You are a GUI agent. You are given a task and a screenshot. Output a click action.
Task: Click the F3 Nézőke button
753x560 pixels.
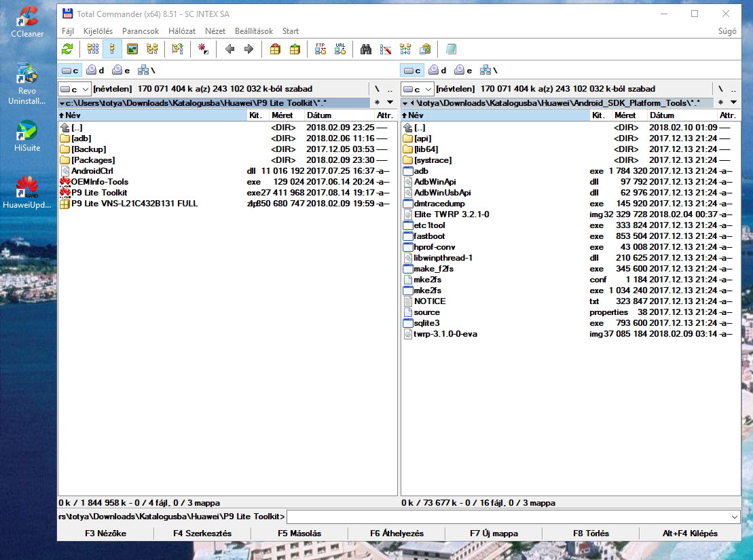pyautogui.click(x=106, y=534)
